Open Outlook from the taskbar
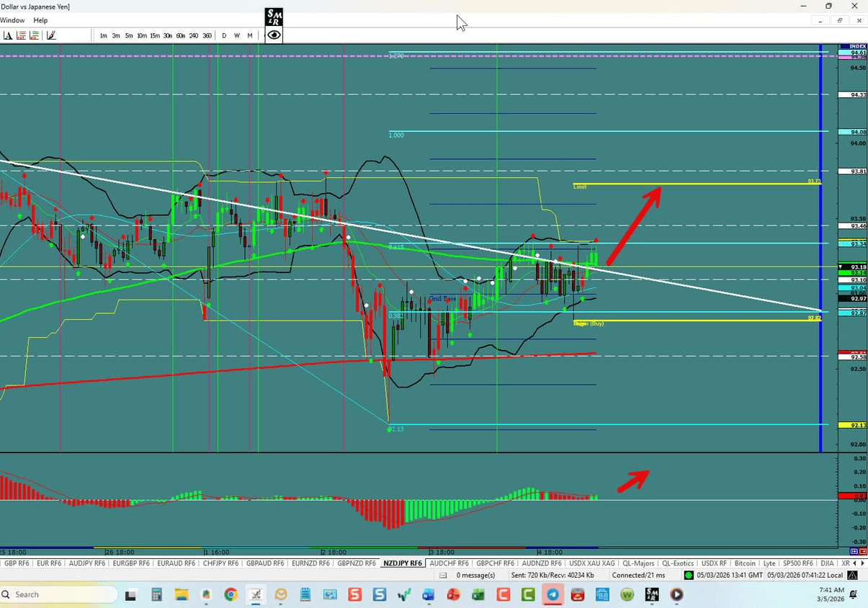Viewport: 868px width, 608px height. coord(280,594)
